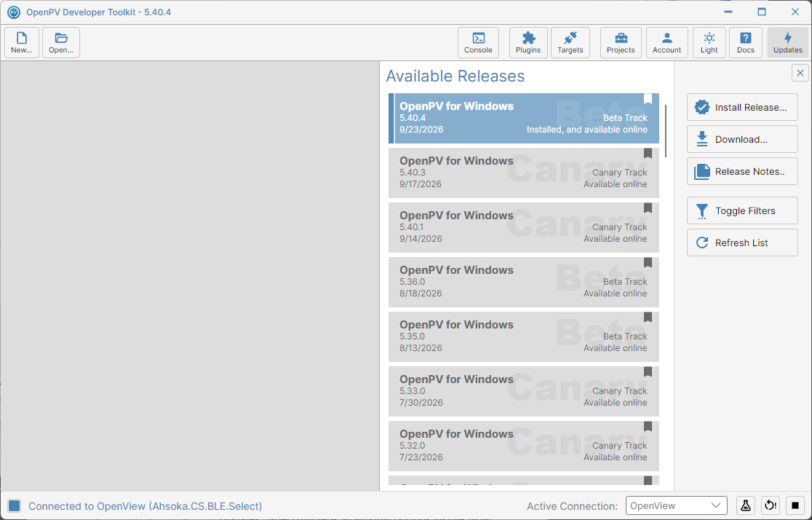Open the Docs help page
Viewport: 812px width, 520px height.
746,42
